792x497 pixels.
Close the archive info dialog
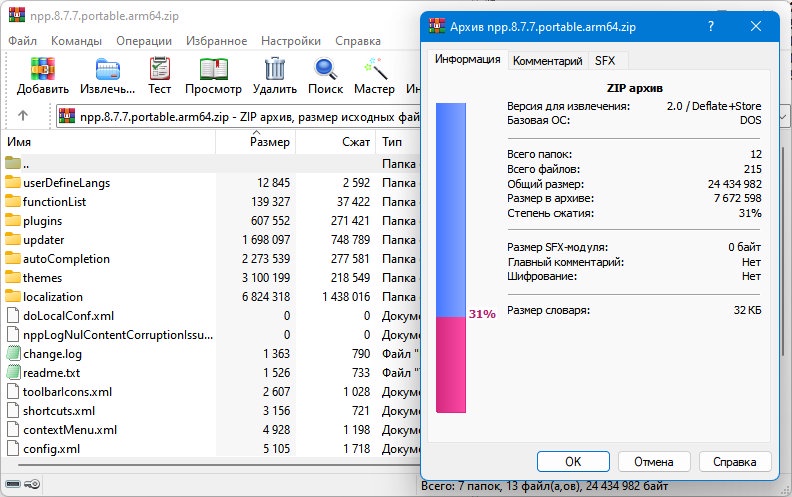[x=756, y=26]
